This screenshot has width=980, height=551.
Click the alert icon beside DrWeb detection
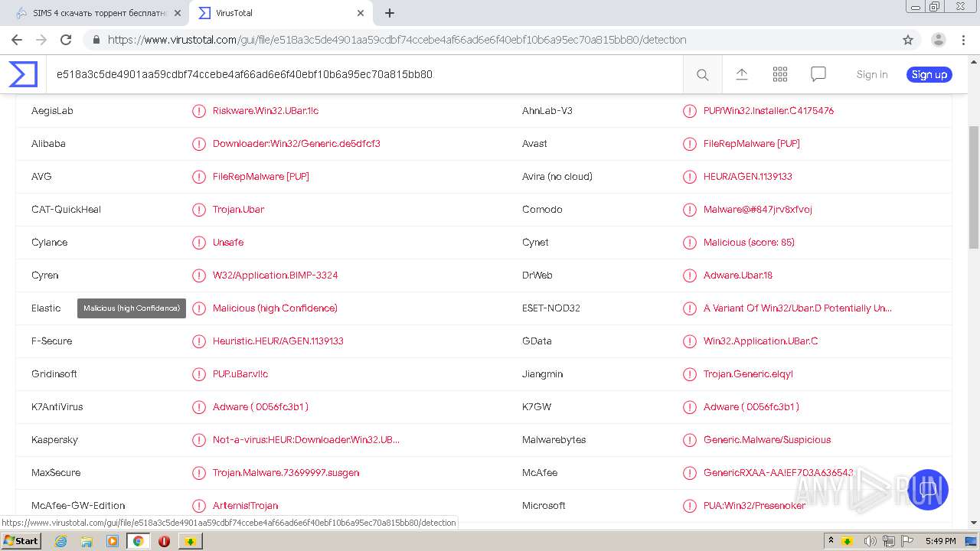click(x=690, y=275)
